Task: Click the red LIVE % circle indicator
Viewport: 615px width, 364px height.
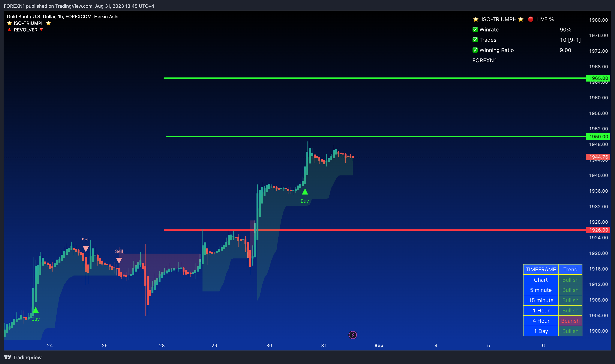Action: tap(531, 19)
